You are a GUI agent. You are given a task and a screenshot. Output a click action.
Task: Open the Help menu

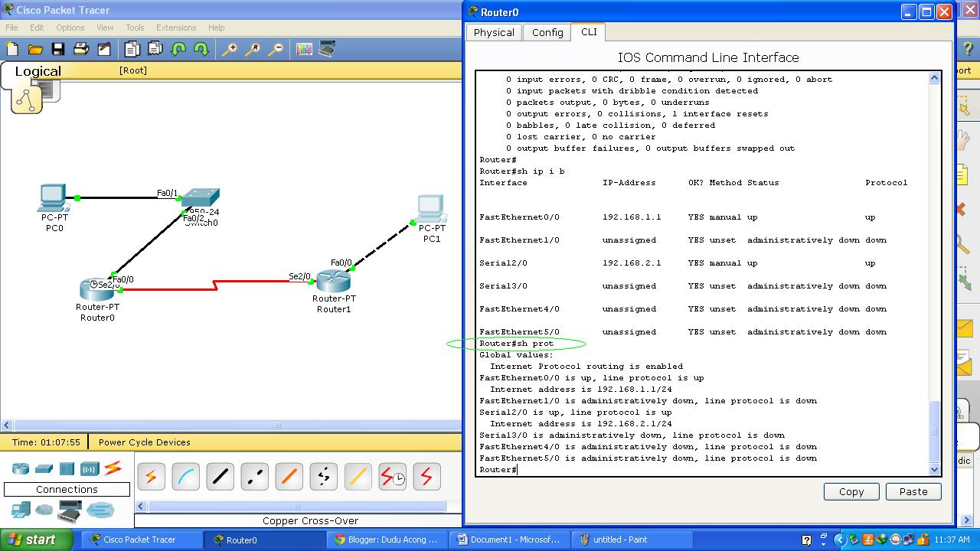point(217,28)
